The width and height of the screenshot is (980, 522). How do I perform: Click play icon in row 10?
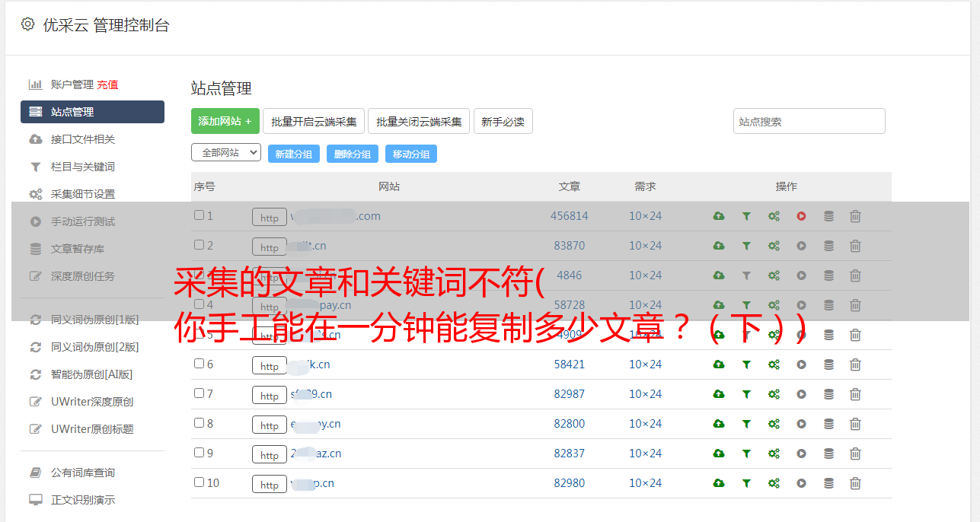[x=801, y=483]
